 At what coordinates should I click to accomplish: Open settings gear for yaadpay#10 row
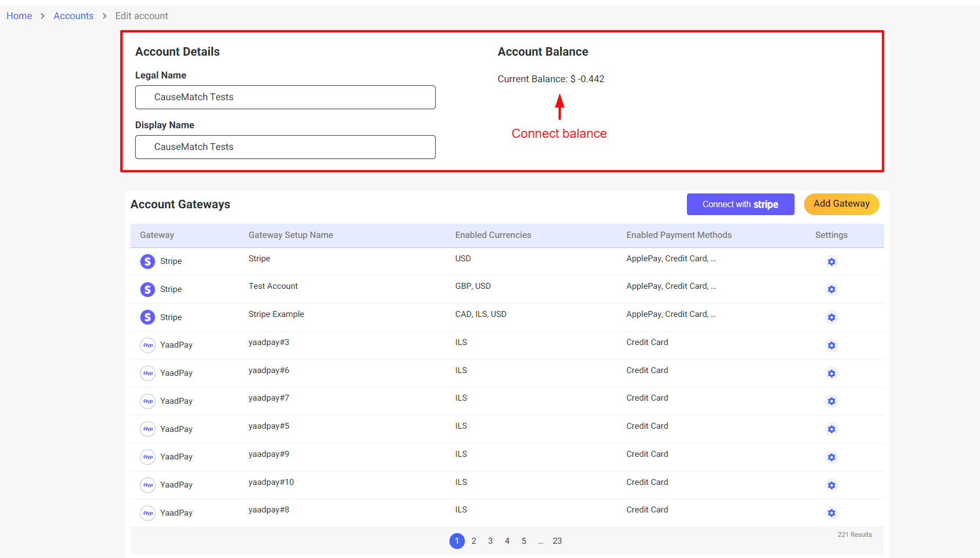point(831,485)
